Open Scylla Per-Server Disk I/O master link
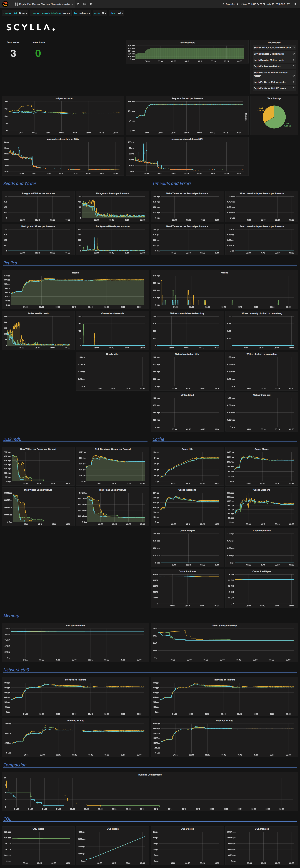Screen dimensions: 300x868 (270, 88)
